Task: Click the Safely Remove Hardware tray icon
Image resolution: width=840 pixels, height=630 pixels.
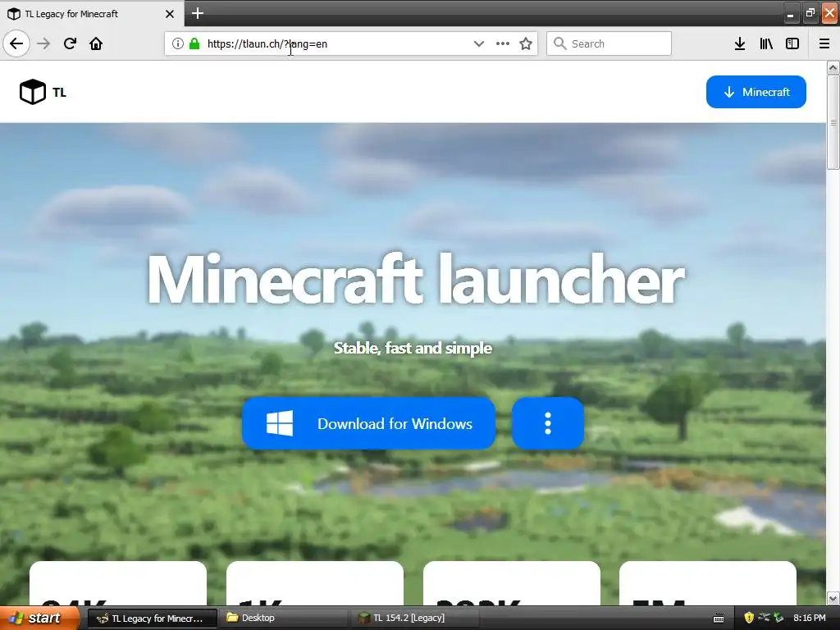Action: 778,619
